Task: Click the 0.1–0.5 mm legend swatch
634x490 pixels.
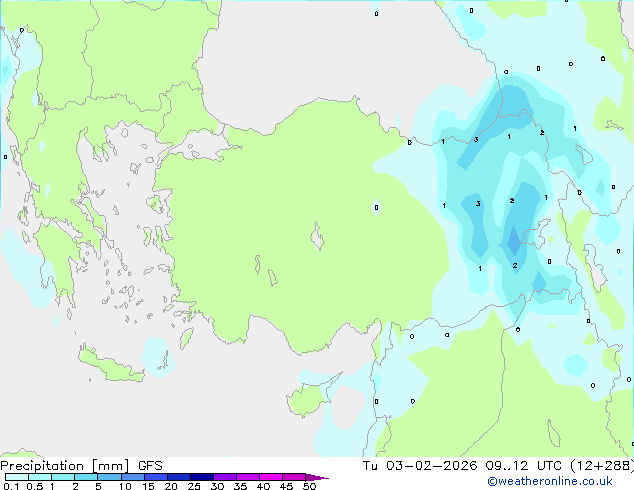Action: (x=17, y=477)
